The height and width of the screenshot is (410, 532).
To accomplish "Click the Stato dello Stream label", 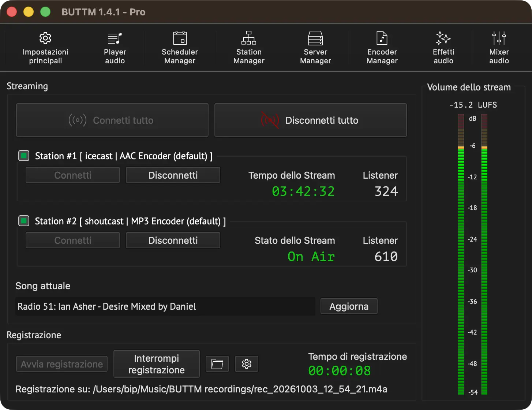I will pyautogui.click(x=295, y=241).
